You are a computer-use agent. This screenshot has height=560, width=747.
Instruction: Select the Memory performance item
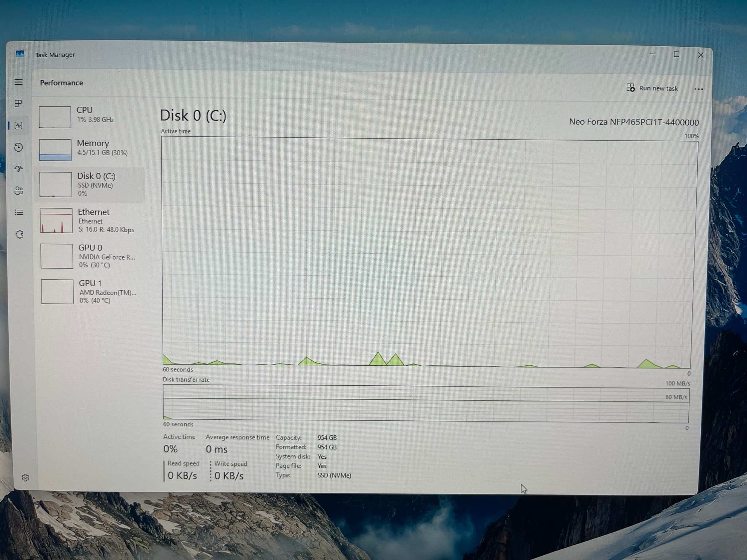(x=91, y=149)
